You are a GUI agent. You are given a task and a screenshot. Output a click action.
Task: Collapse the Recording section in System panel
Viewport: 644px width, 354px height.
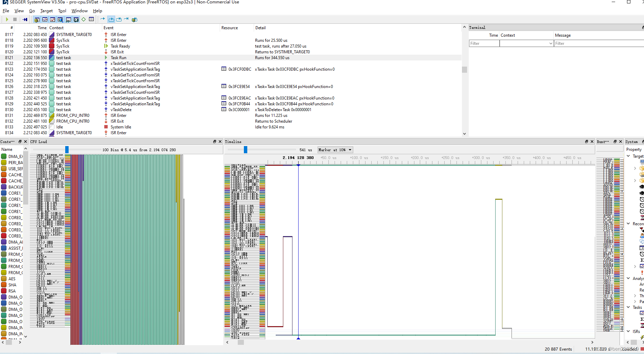[x=628, y=224]
